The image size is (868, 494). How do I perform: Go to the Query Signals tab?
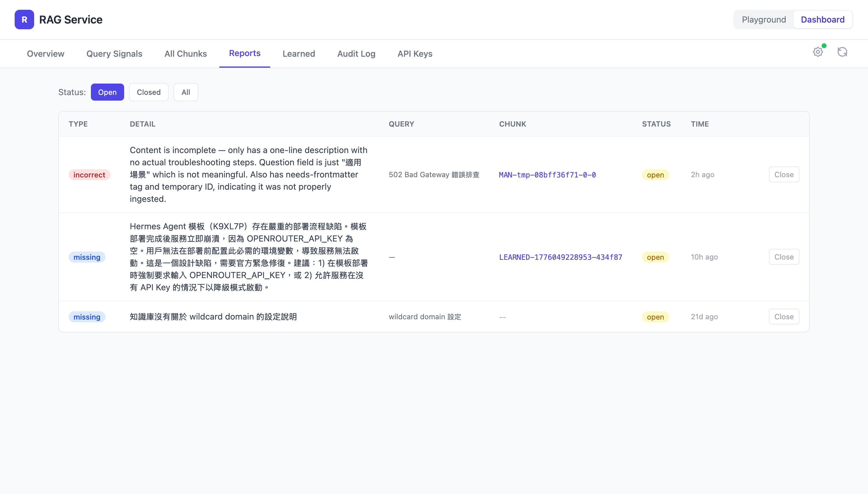pyautogui.click(x=114, y=54)
